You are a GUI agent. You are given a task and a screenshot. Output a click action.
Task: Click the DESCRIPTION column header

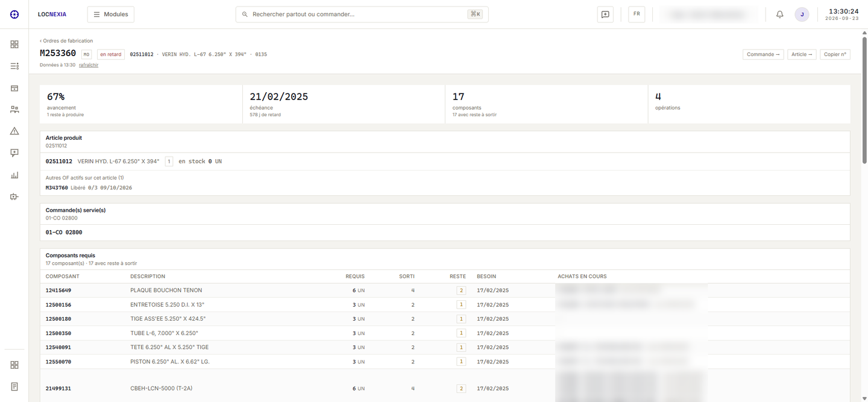pyautogui.click(x=148, y=277)
